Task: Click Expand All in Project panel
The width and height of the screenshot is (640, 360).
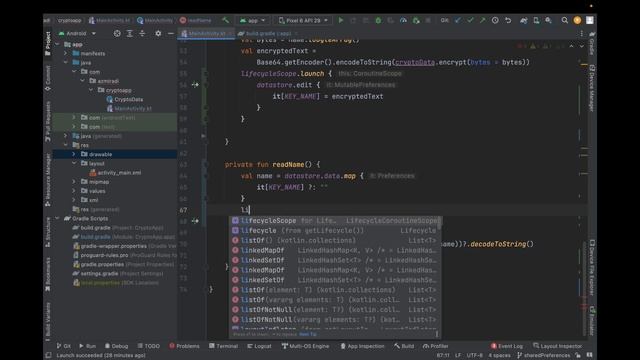Action: tap(129, 33)
